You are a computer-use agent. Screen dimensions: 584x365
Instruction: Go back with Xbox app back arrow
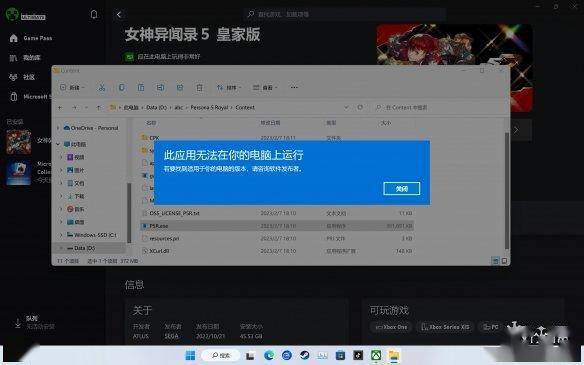pyautogui.click(x=119, y=15)
